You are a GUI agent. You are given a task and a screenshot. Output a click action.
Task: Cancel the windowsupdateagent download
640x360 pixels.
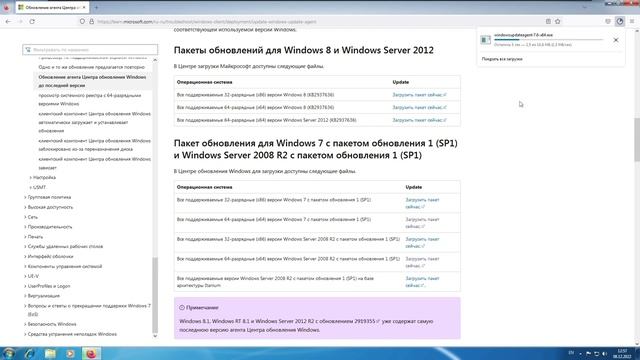point(616,40)
